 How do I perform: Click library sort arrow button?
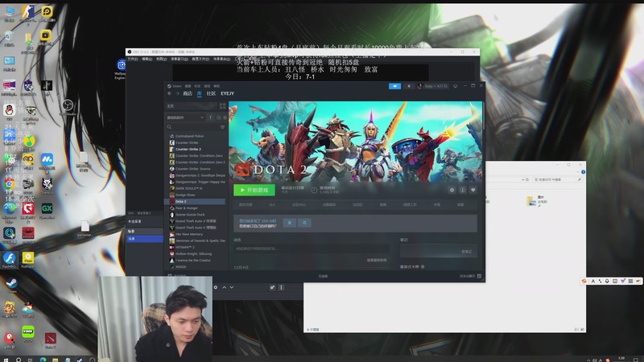[210, 117]
